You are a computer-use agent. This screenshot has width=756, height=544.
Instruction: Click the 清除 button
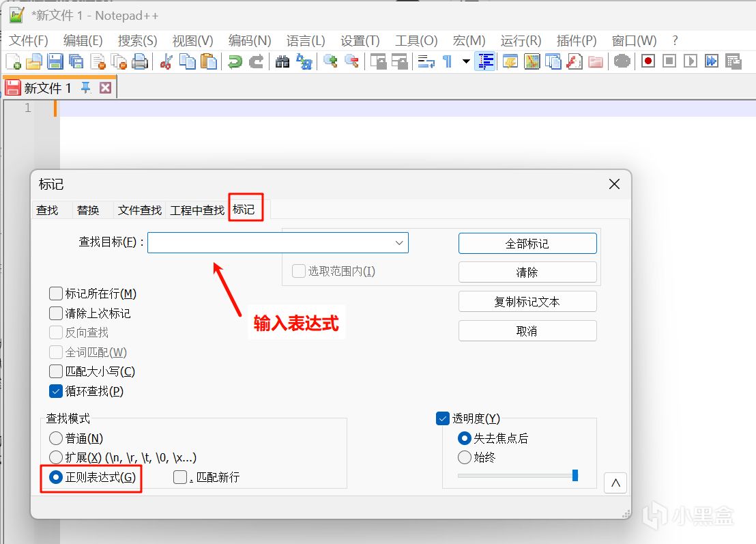pyautogui.click(x=527, y=272)
